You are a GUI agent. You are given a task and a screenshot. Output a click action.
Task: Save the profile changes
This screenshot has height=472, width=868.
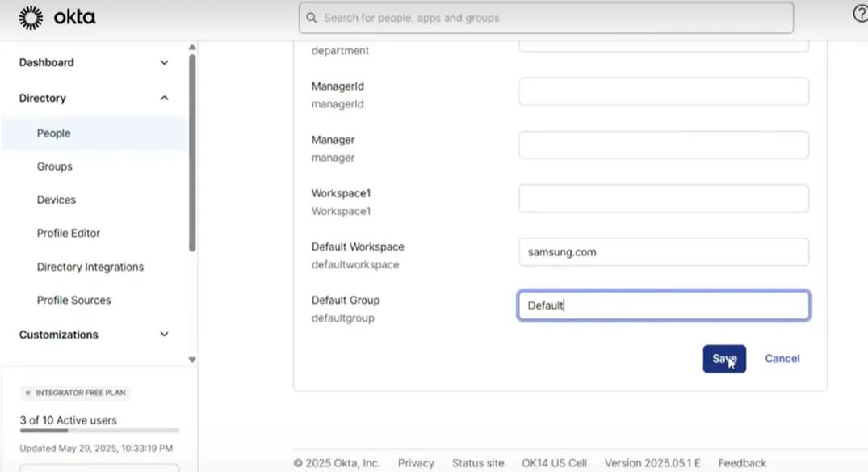(724, 358)
